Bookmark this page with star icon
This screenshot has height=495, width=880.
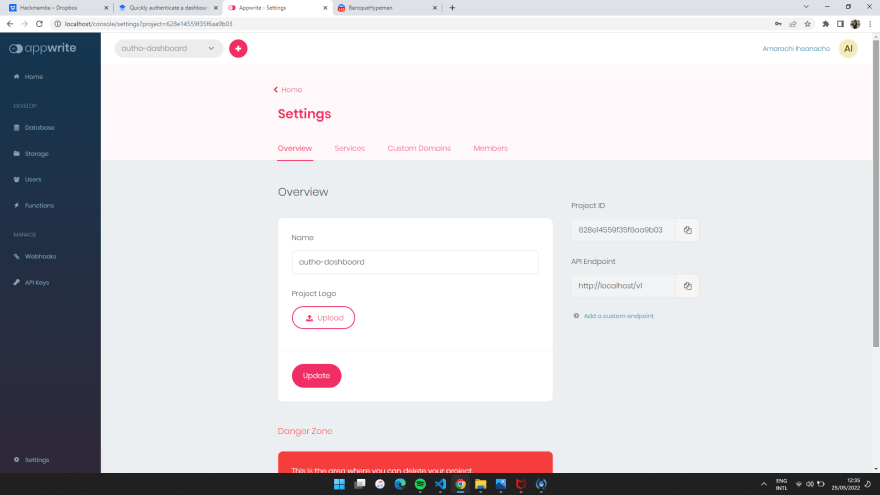coord(808,24)
